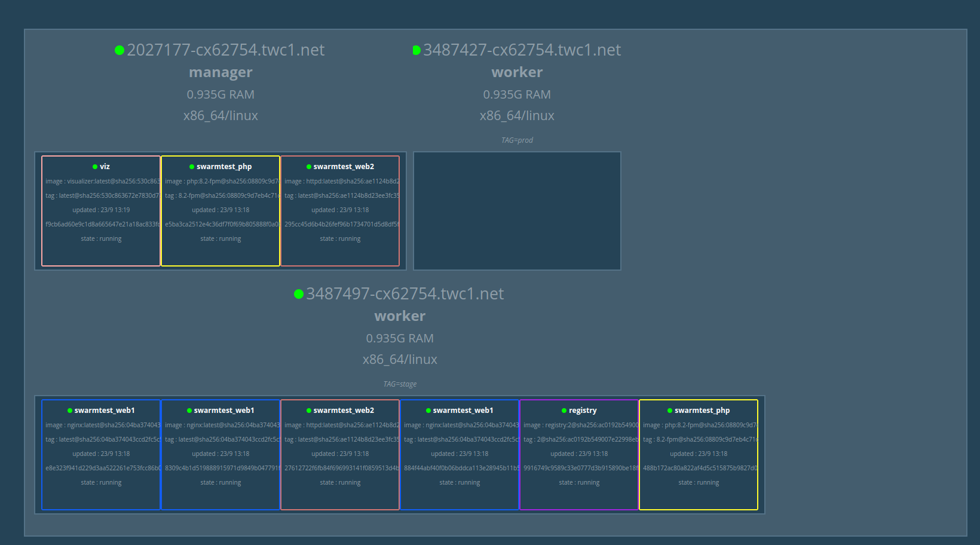Screen dimensions: 980x545
Task: Click 0.935G RAM under node 3487427
Action: pyautogui.click(x=517, y=94)
